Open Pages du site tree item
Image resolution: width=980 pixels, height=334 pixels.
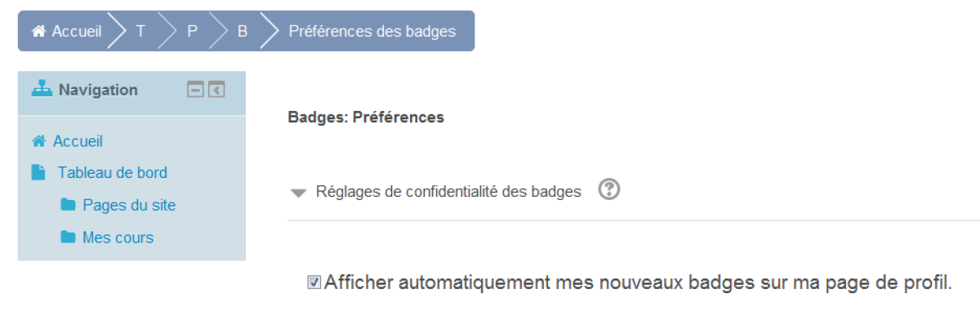pos(129,205)
